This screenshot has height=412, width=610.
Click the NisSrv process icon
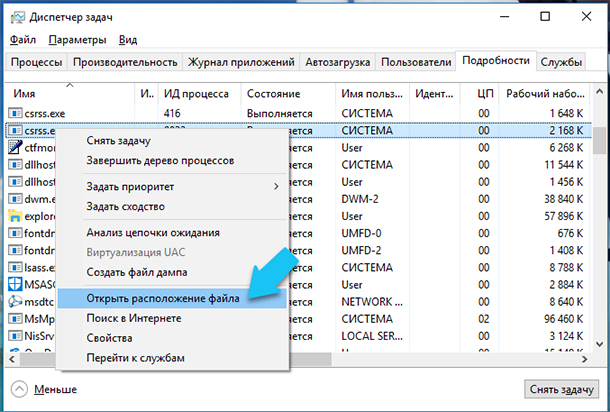point(15,336)
